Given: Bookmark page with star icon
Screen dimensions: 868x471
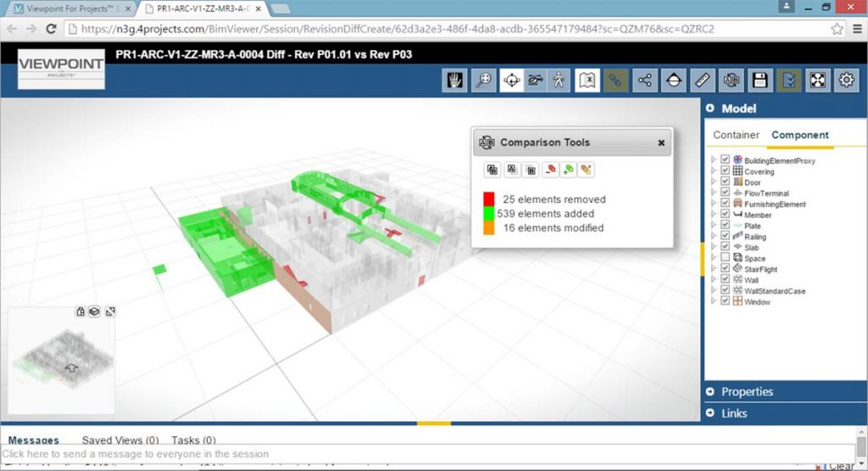Looking at the screenshot, I should tap(837, 29).
